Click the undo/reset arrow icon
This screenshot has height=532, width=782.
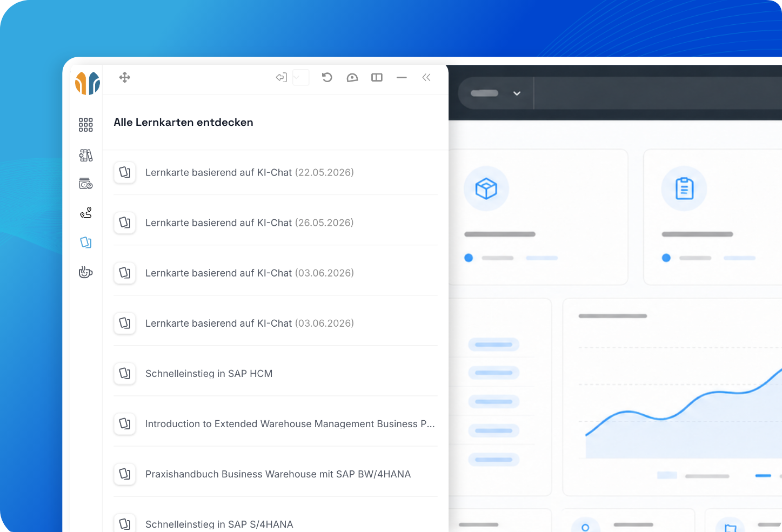[x=327, y=77]
